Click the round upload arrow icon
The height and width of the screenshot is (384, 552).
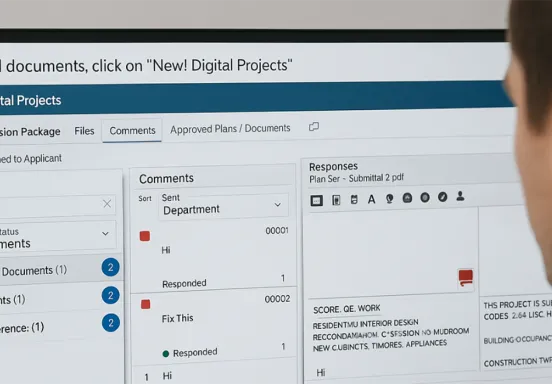click(407, 198)
